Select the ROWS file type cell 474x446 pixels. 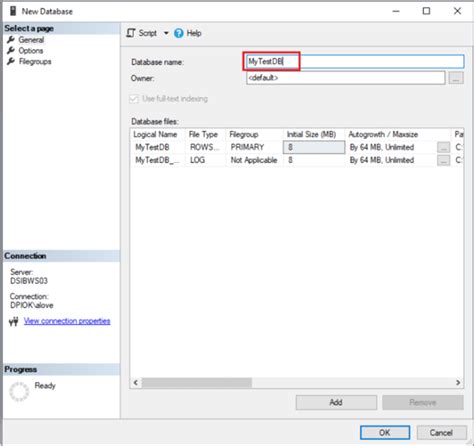tap(205, 147)
